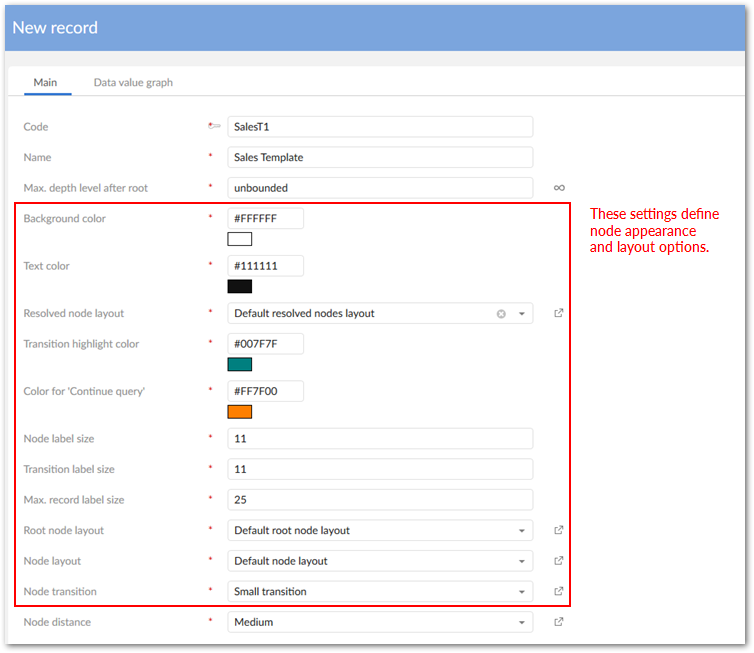This screenshot has width=754, height=653.
Task: Open the Node transition dropdown
Action: 521,591
